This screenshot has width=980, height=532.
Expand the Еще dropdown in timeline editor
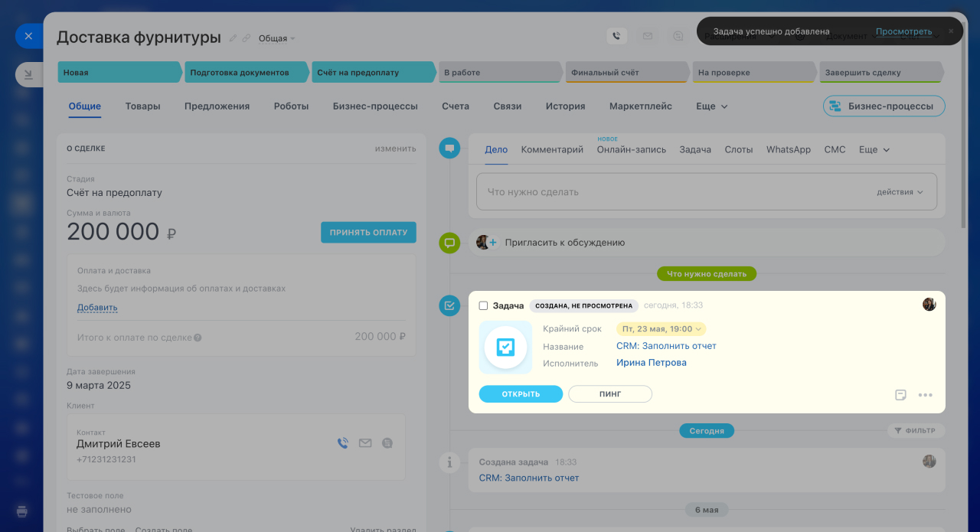pyautogui.click(x=874, y=150)
